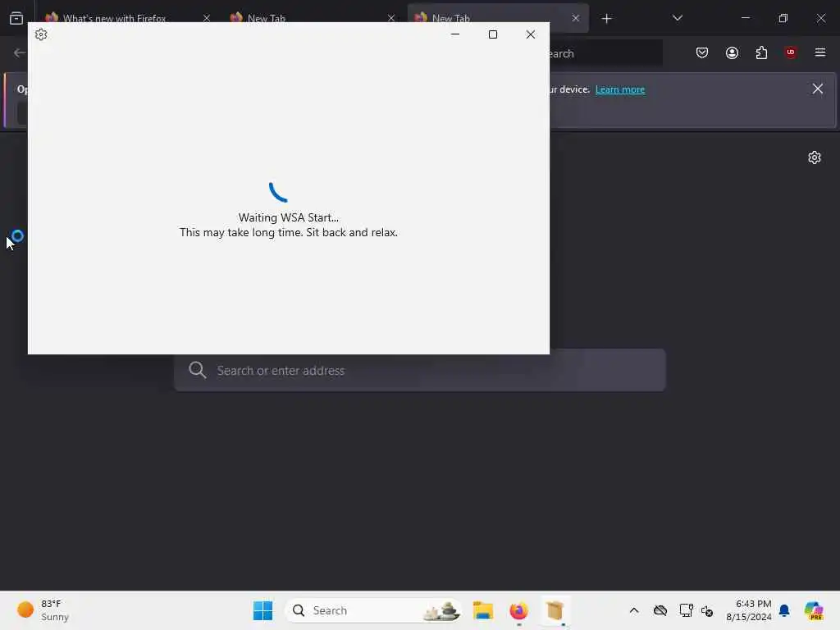Open the Firefox account icon

[732, 52]
